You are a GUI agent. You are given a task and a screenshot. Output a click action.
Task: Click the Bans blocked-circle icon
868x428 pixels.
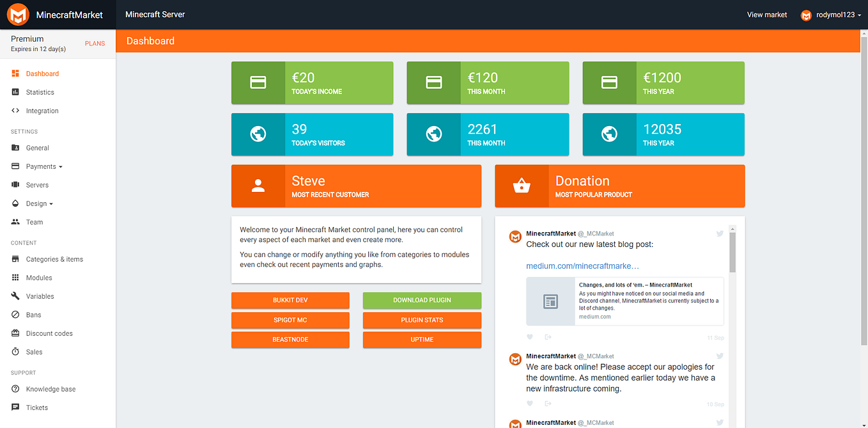point(15,315)
